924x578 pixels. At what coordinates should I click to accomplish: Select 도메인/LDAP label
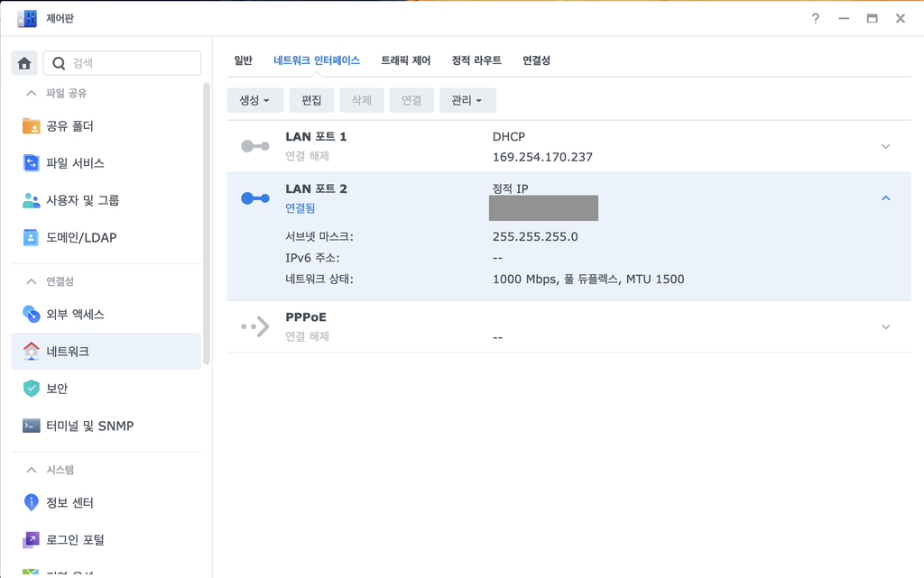pyautogui.click(x=81, y=237)
